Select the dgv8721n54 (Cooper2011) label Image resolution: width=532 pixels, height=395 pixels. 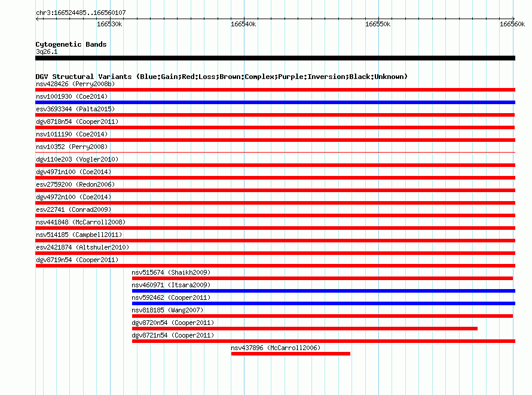click(173, 335)
